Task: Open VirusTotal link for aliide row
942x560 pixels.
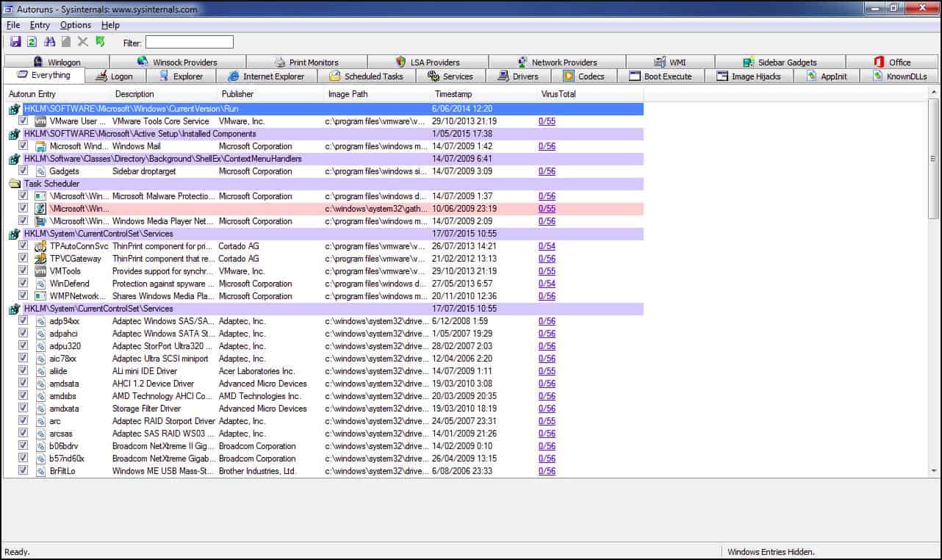Action: [x=547, y=371]
